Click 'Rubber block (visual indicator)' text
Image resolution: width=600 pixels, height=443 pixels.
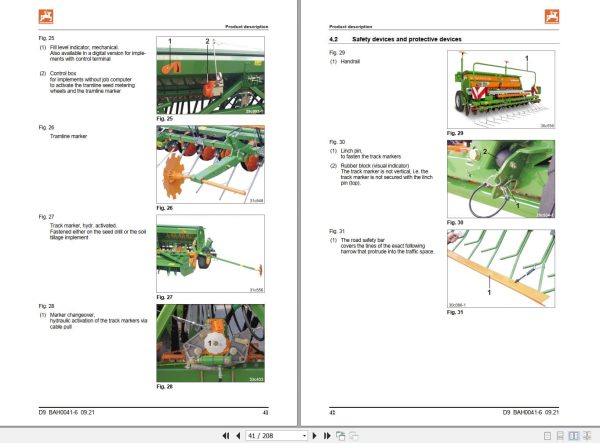tap(375, 166)
